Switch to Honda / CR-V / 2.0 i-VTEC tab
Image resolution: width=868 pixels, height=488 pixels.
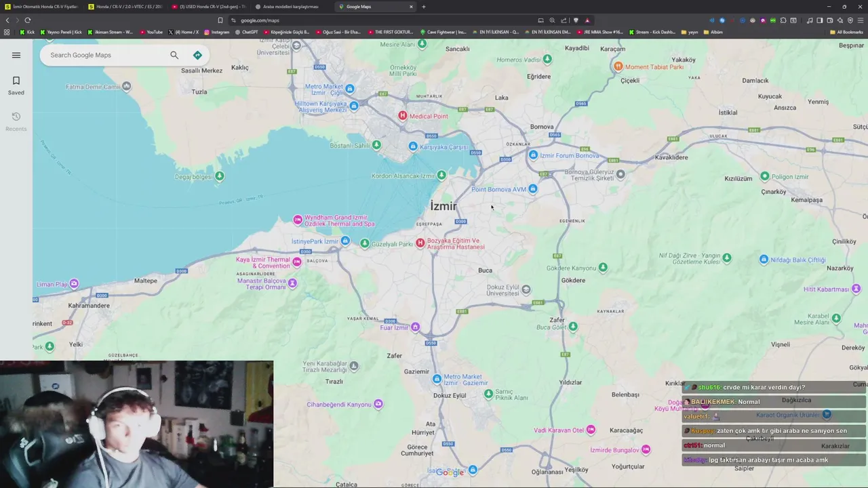[x=125, y=7]
